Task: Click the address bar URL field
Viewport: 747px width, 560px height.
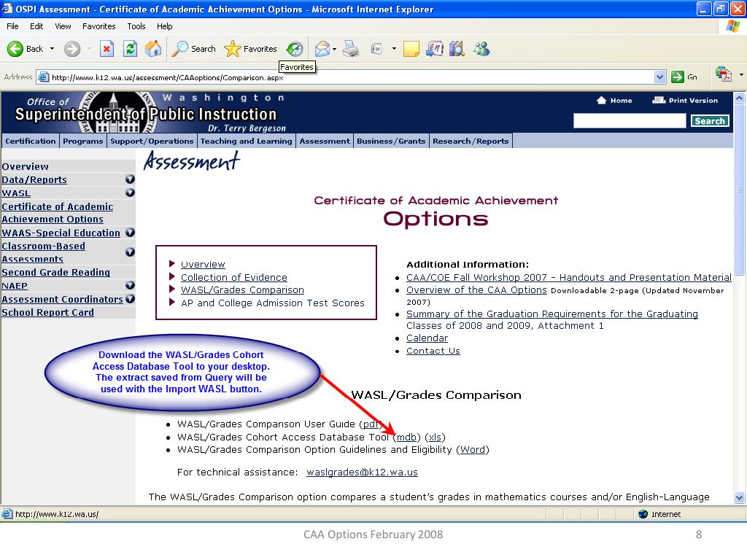Action: 352,77
